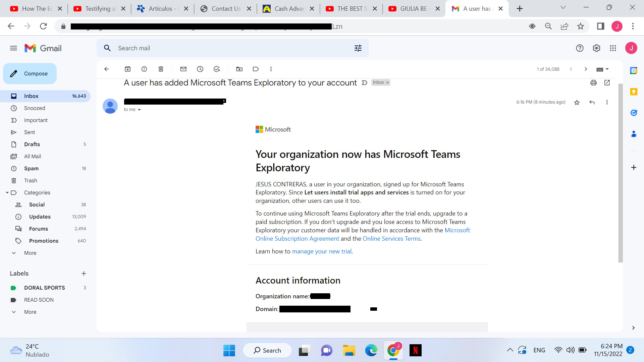Open the 'manage your new trial' link

[x=322, y=251]
